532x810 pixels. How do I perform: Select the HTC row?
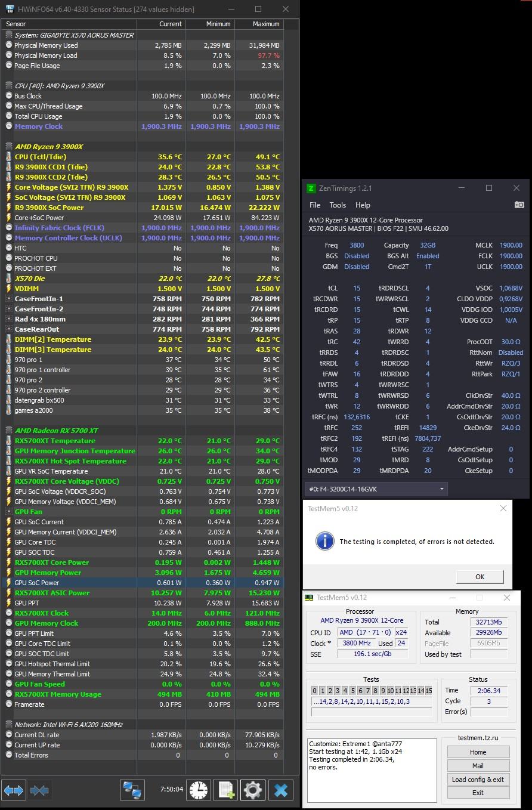point(142,248)
